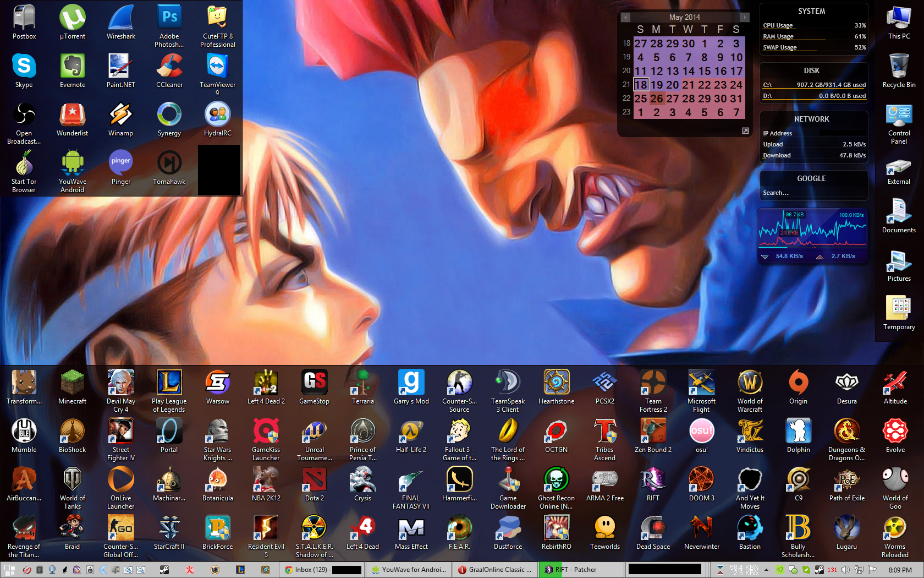Image resolution: width=924 pixels, height=578 pixels.
Task: Expand the calendar gadget with corner icon
Action: 745,130
